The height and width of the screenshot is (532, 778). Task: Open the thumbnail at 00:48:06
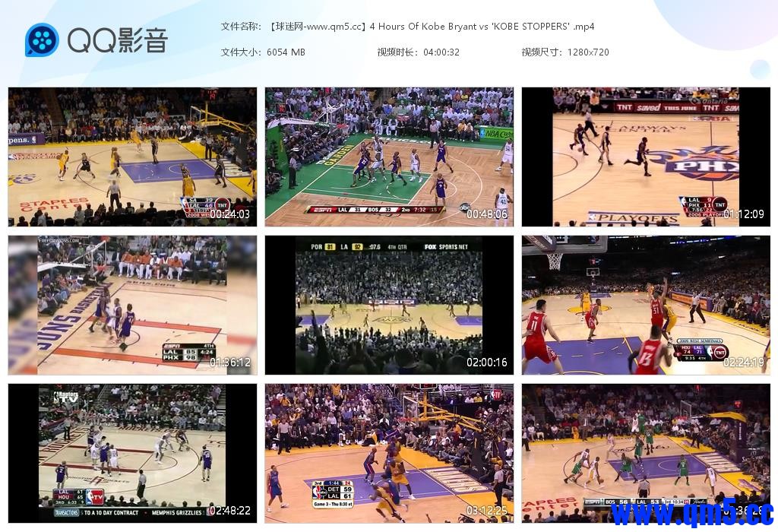(x=389, y=157)
